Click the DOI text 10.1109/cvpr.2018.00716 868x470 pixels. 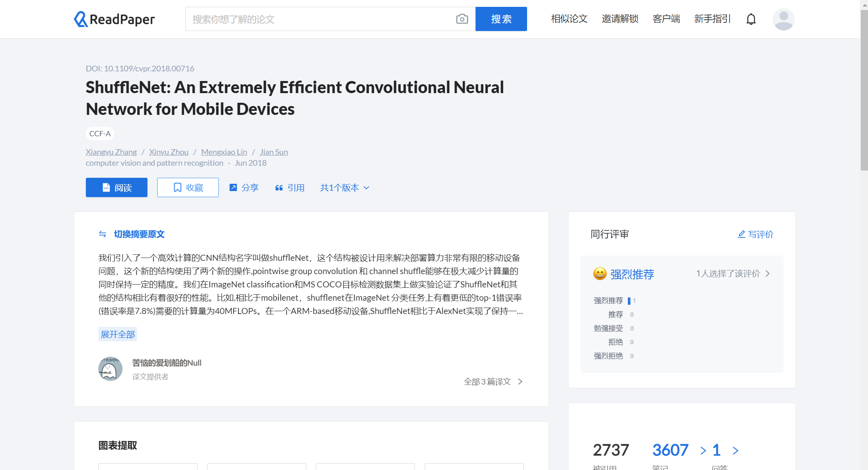tap(149, 69)
